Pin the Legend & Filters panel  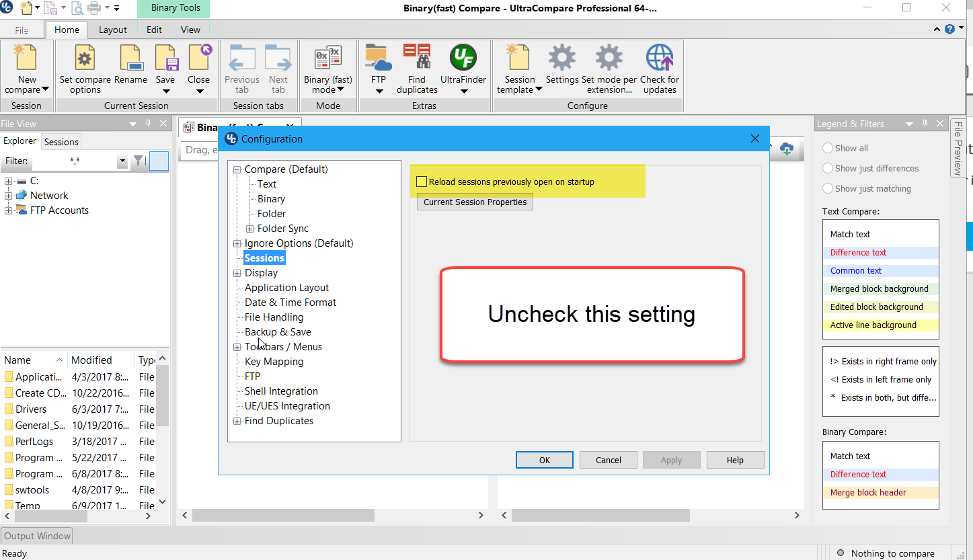(925, 124)
